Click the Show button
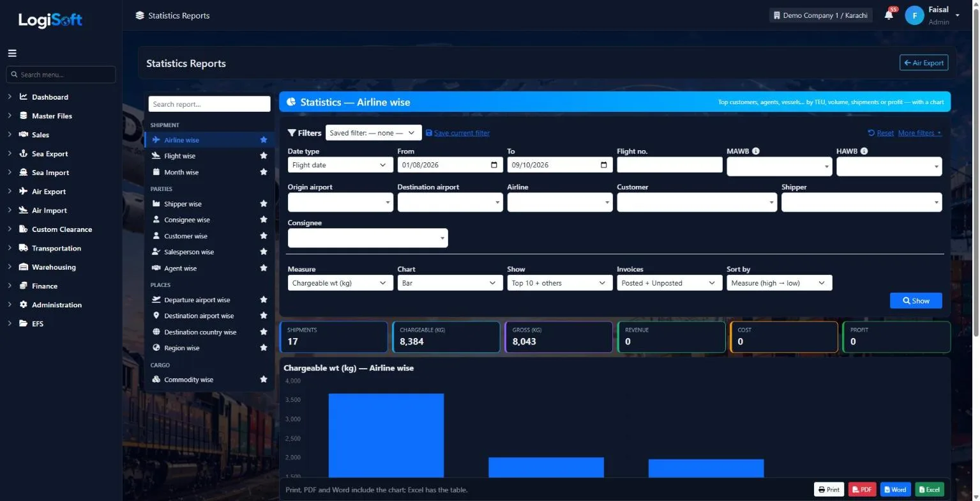980x501 pixels. click(916, 301)
